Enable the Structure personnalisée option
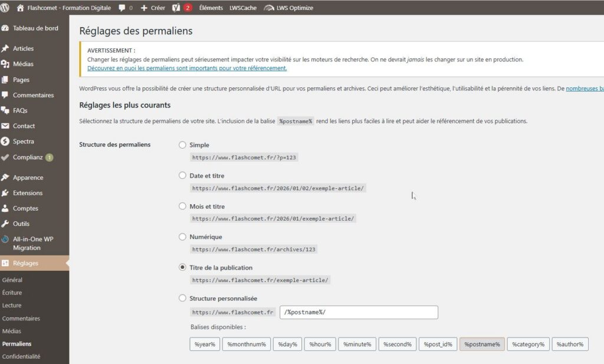Viewport: 604px width, 364px height. pyautogui.click(x=183, y=299)
